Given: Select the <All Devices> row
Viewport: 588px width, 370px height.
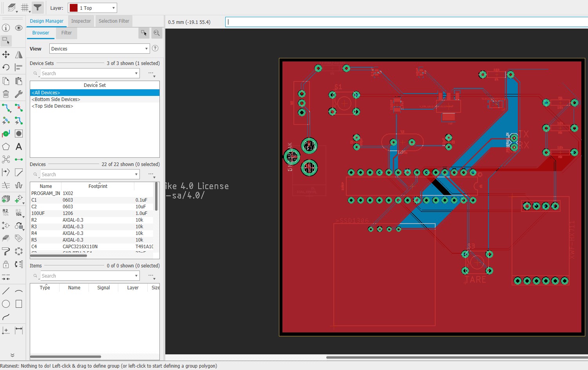Looking at the screenshot, I should pos(95,93).
